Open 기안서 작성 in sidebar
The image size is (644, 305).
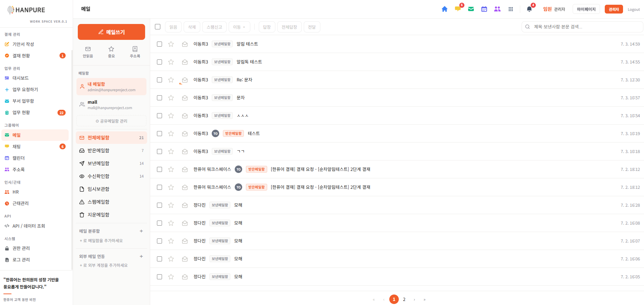[x=35, y=44]
